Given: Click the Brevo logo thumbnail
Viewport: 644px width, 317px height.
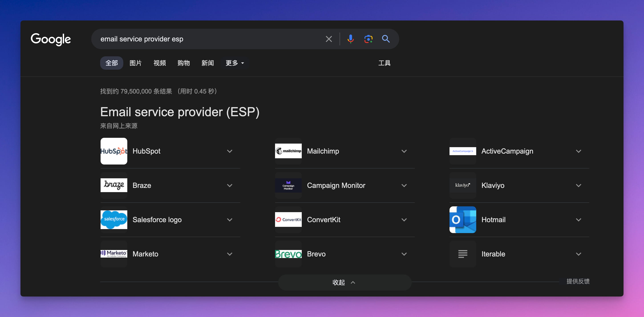Looking at the screenshot, I should tap(288, 254).
